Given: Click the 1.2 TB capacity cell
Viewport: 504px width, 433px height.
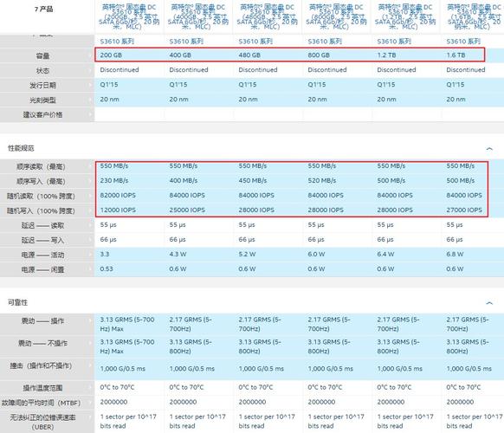Looking at the screenshot, I should pyautogui.click(x=387, y=55).
